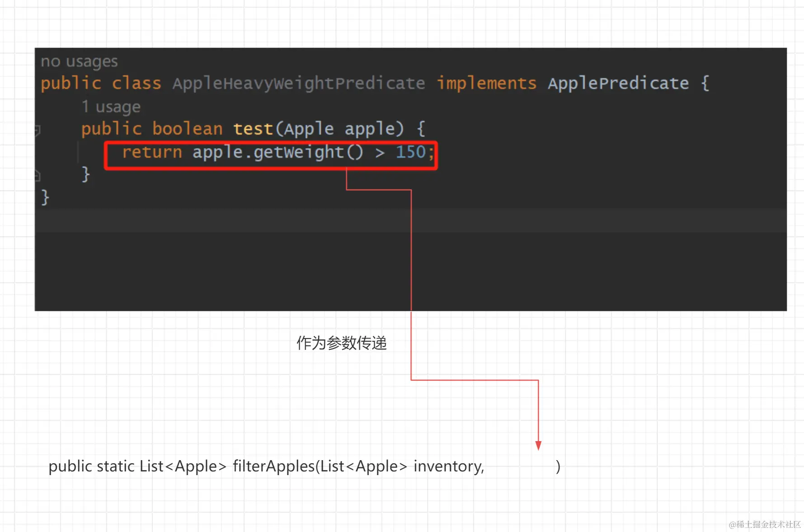Open the "no usages" code hint
804x532 pixels.
[x=79, y=61]
